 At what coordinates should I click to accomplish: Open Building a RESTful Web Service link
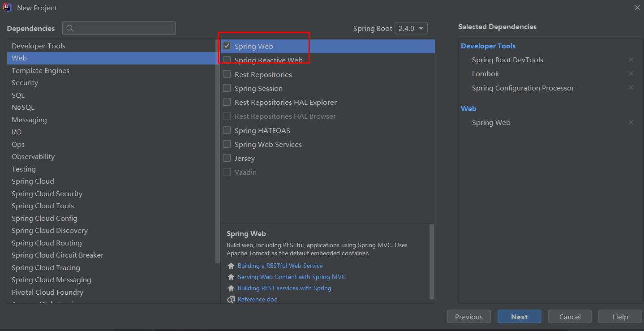(280, 266)
